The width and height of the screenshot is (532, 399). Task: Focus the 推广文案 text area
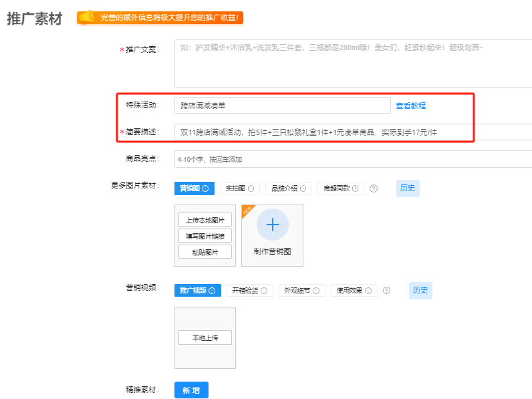(353, 63)
